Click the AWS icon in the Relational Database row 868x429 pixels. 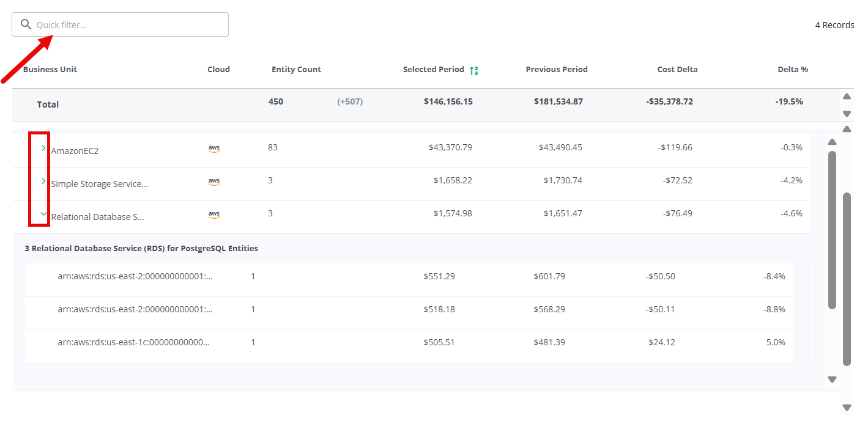click(214, 214)
